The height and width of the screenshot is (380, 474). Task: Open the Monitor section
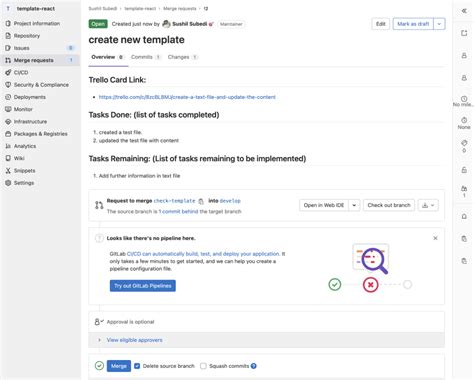23,109
